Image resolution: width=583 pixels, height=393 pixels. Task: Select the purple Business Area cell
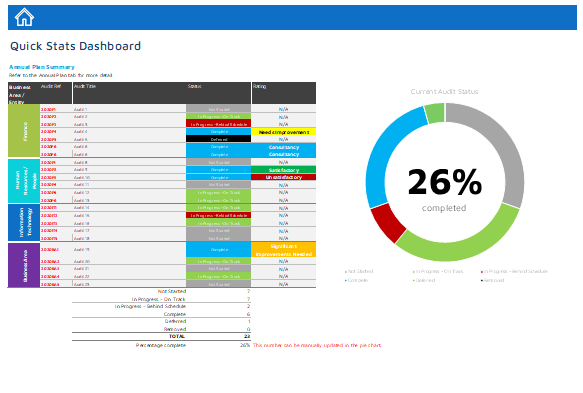[24, 265]
